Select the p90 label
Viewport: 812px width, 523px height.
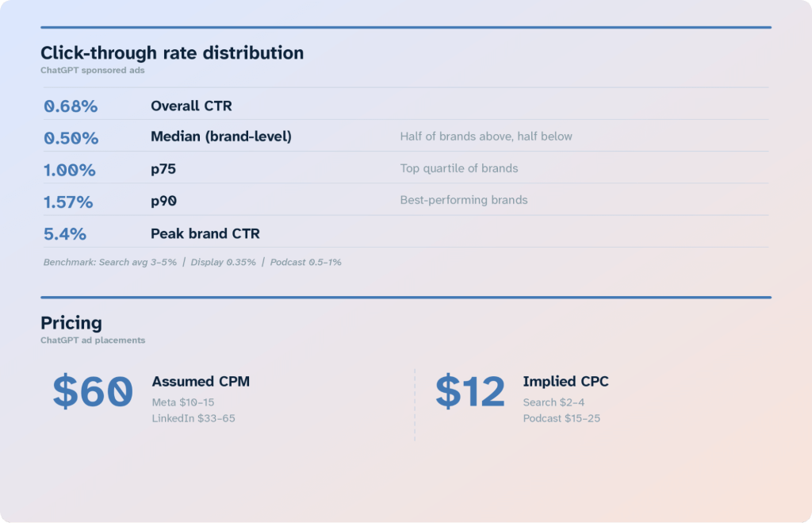pos(163,202)
